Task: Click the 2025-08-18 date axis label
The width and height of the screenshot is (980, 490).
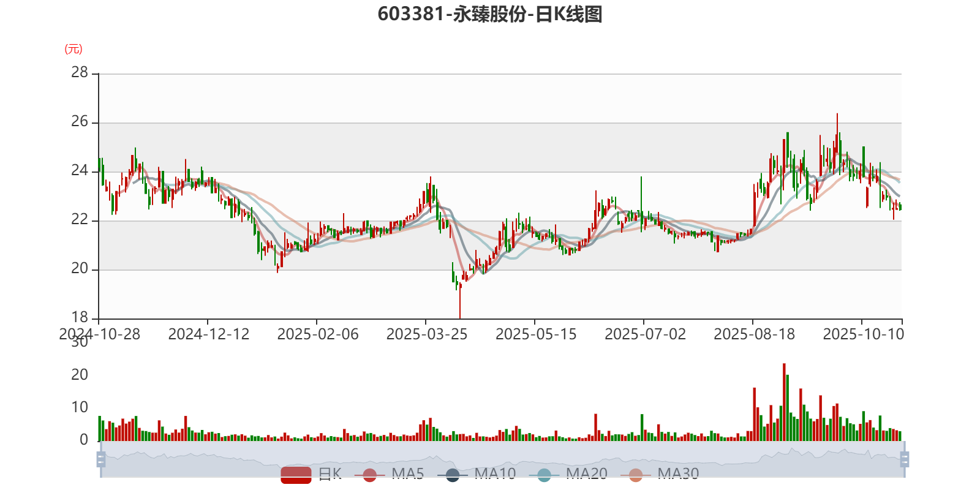Action: (x=754, y=334)
